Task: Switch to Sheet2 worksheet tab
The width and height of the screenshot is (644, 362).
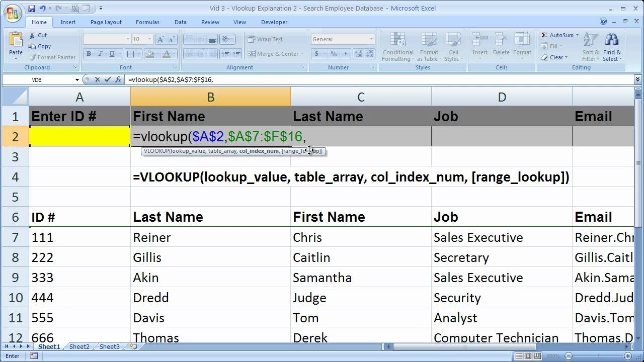Action: tap(79, 347)
